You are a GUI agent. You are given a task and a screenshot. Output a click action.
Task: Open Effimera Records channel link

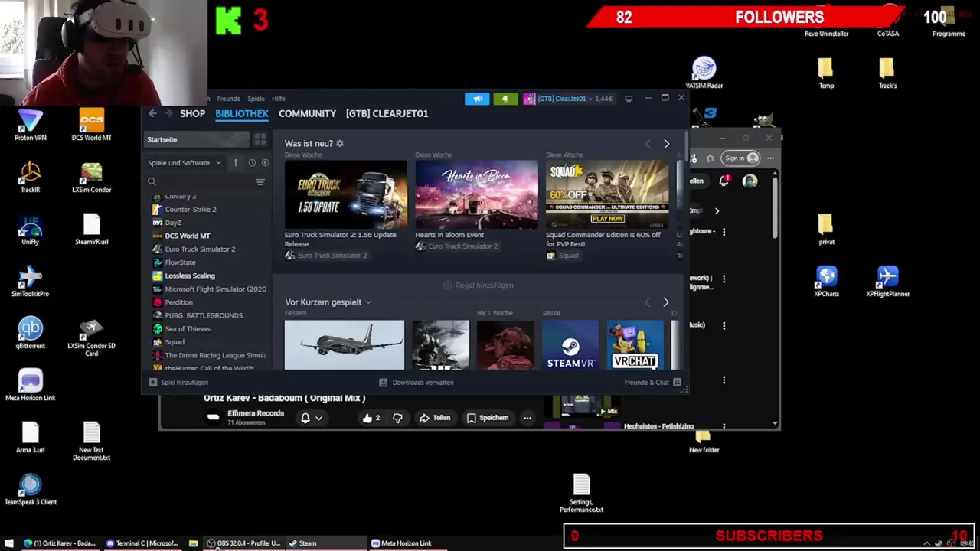[x=256, y=413]
